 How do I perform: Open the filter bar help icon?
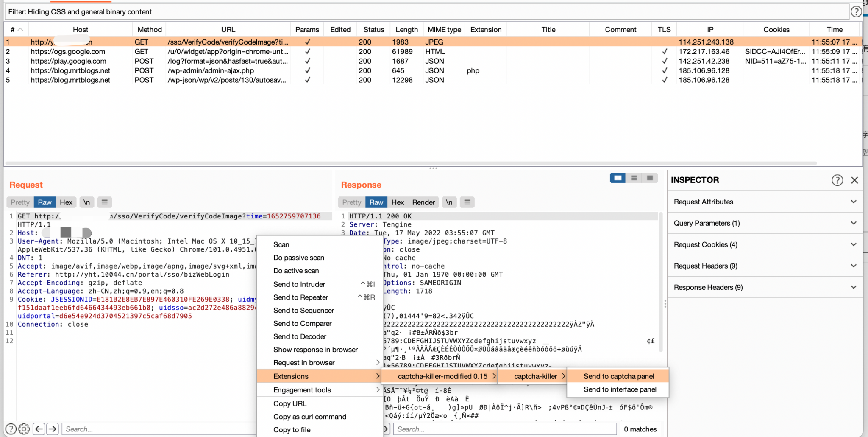pyautogui.click(x=857, y=11)
